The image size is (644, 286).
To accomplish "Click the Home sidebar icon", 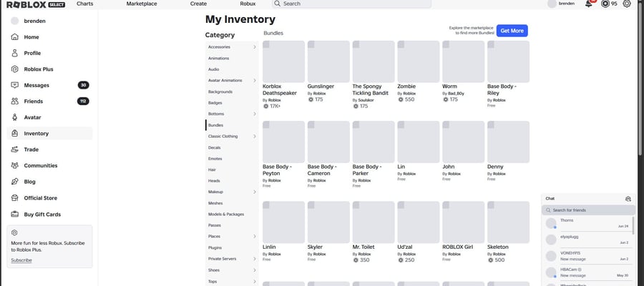I will click(x=15, y=37).
